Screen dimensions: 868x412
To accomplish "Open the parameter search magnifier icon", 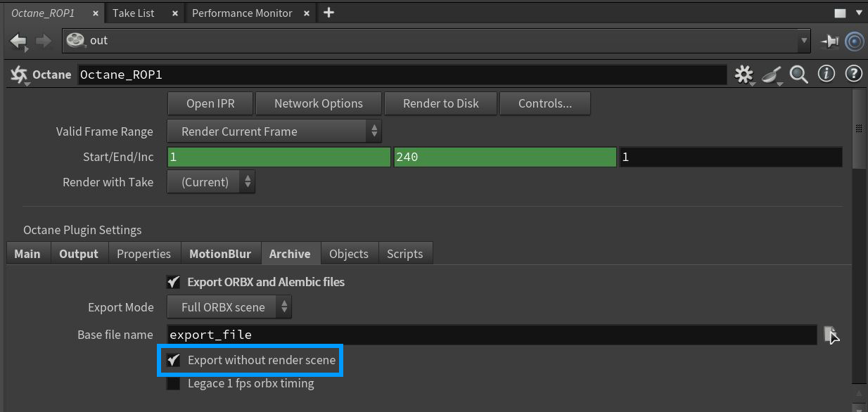I will [798, 74].
